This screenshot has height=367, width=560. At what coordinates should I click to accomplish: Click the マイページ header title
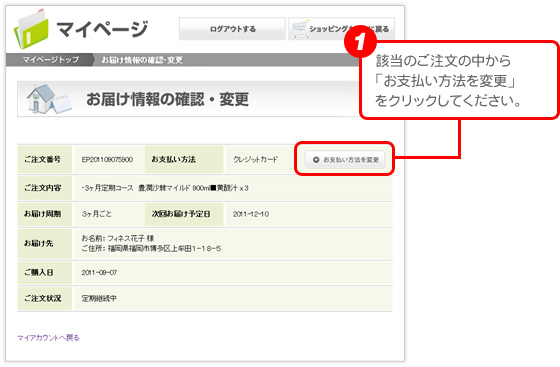(102, 29)
